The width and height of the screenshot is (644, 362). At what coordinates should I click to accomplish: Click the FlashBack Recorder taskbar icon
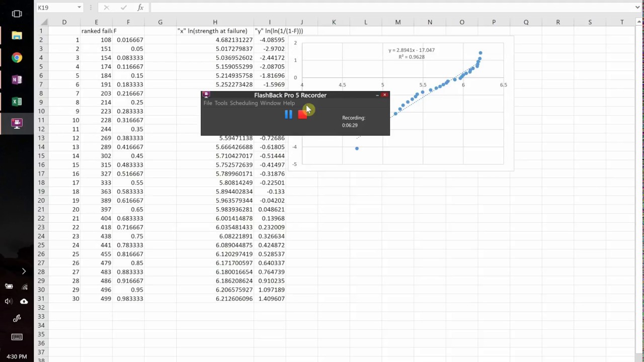tap(17, 123)
